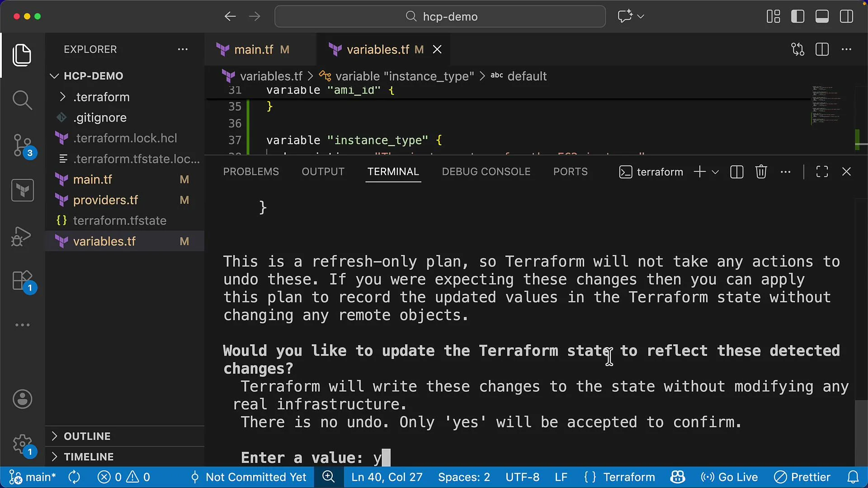Toggle the secondary side bar visibility
This screenshot has width=868, height=488.
847,17
